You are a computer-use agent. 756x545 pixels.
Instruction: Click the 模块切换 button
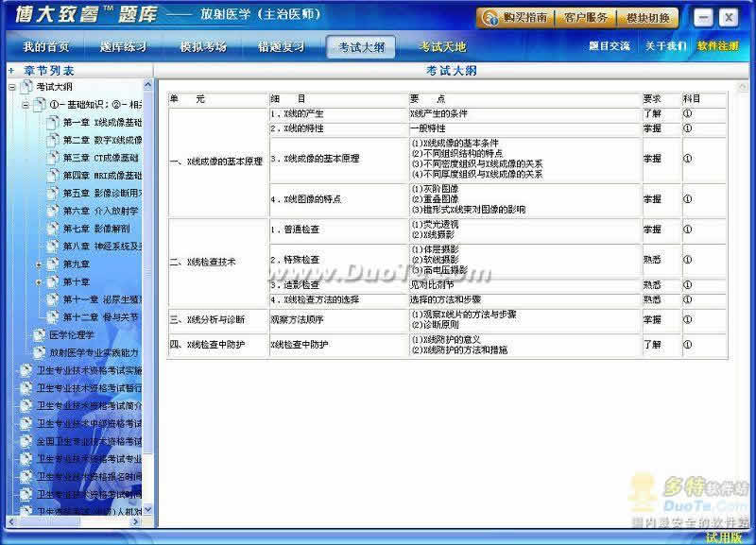(x=648, y=18)
